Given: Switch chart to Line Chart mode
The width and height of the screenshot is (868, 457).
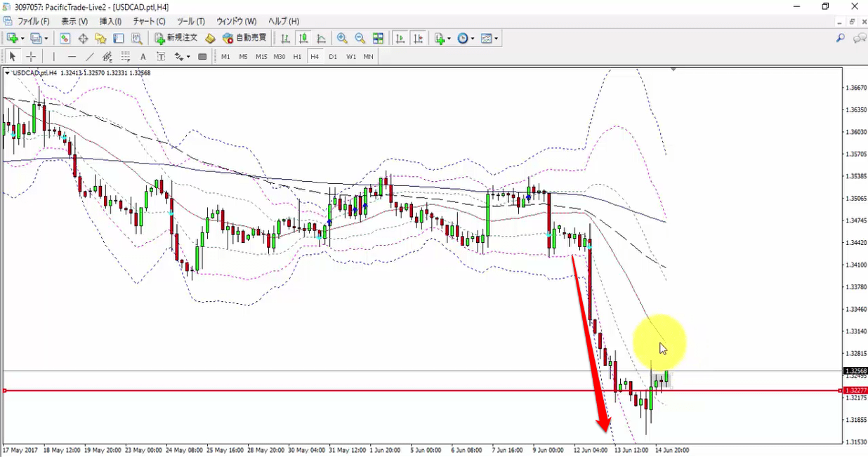Looking at the screenshot, I should click(321, 39).
